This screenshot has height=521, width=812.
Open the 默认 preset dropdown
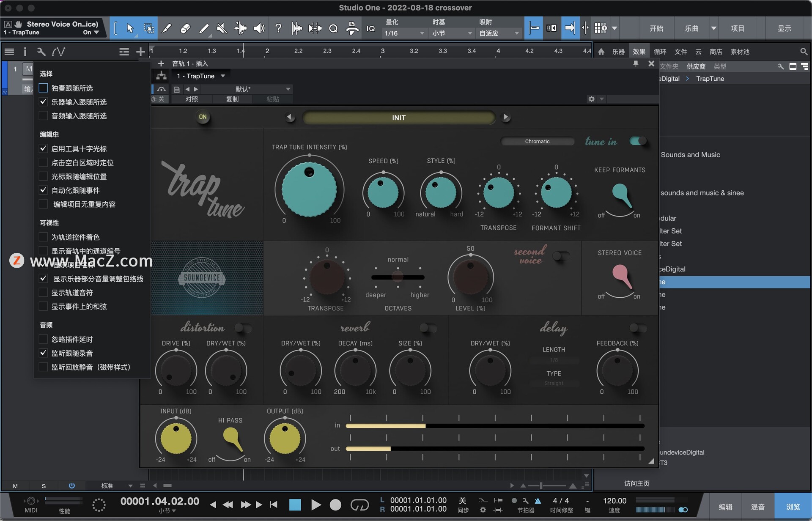tap(246, 89)
